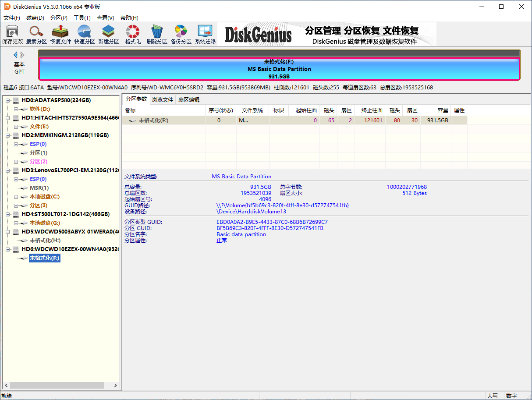Select HD1 HITACHIHTS727550A9E364 in the disk tree
The width and height of the screenshot is (532, 400).
click(70, 118)
